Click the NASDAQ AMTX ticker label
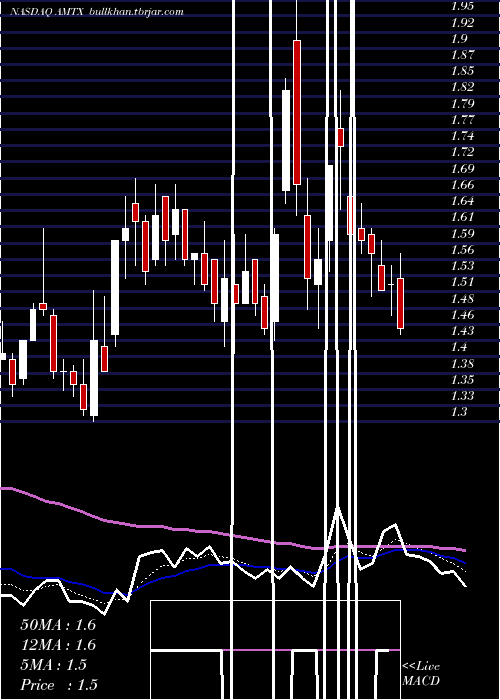 pyautogui.click(x=48, y=12)
